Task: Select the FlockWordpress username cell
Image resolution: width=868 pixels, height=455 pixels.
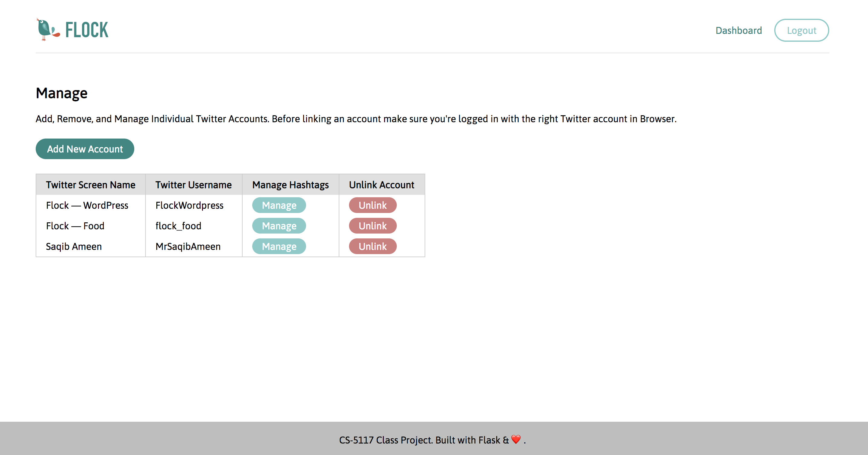Action: (189, 205)
